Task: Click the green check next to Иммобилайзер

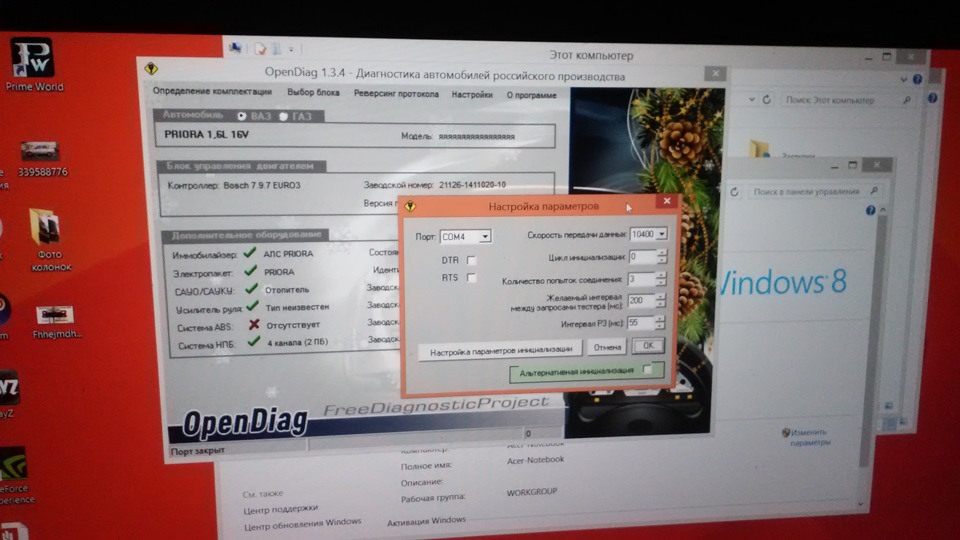Action: [x=249, y=252]
